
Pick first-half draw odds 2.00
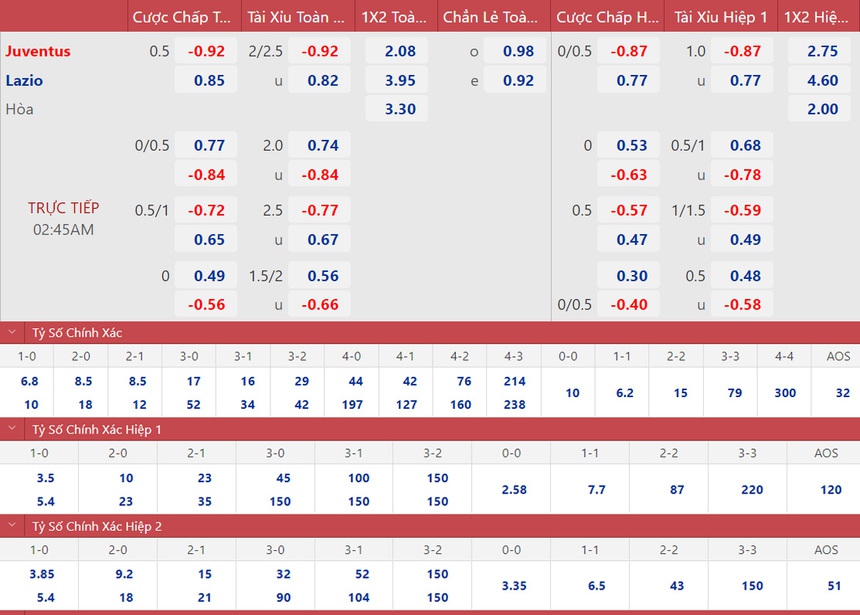(x=822, y=109)
